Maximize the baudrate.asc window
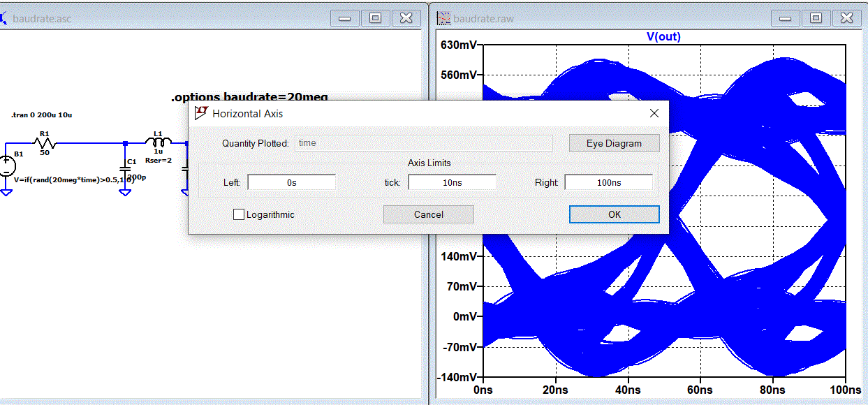The image size is (868, 405). [x=375, y=18]
